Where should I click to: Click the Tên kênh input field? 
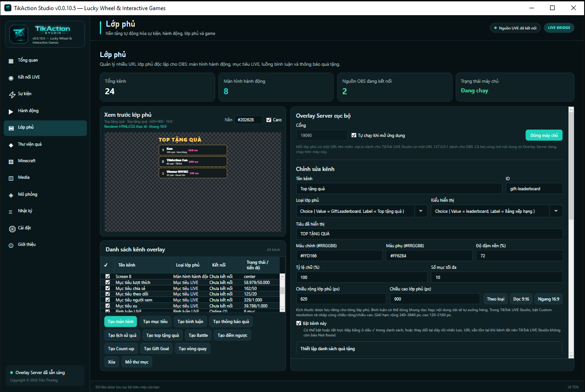pos(399,188)
